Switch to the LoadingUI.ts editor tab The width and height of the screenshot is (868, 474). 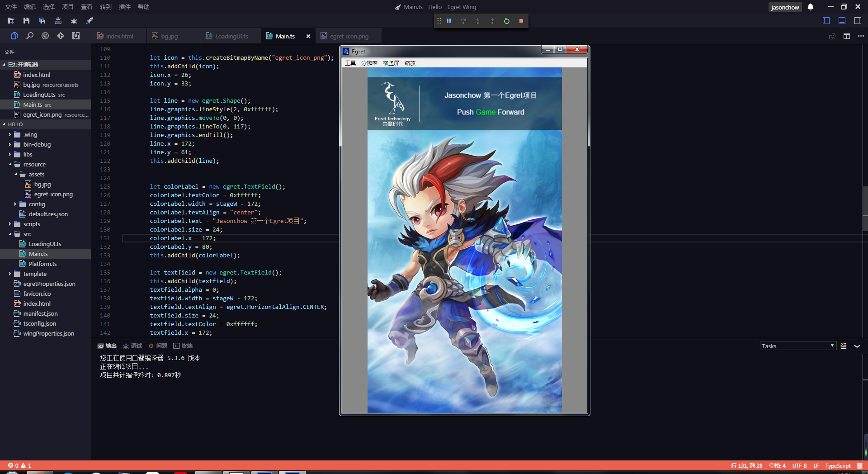pos(231,36)
